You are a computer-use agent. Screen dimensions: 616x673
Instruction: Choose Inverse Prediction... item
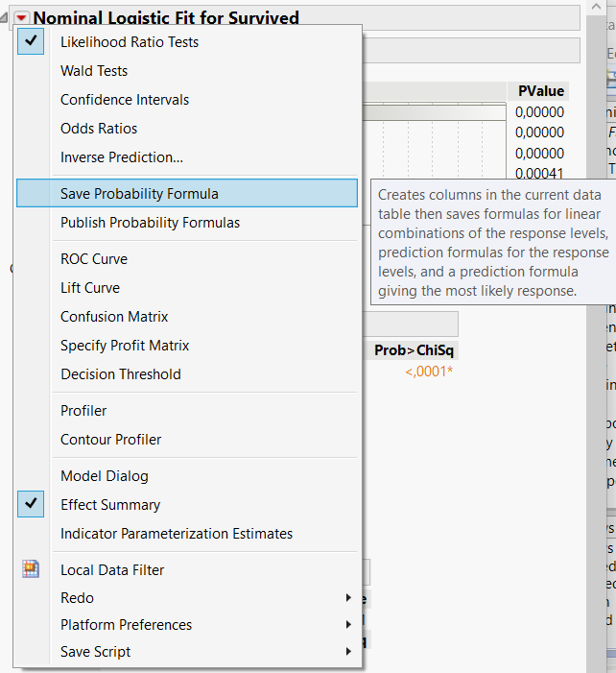click(122, 157)
